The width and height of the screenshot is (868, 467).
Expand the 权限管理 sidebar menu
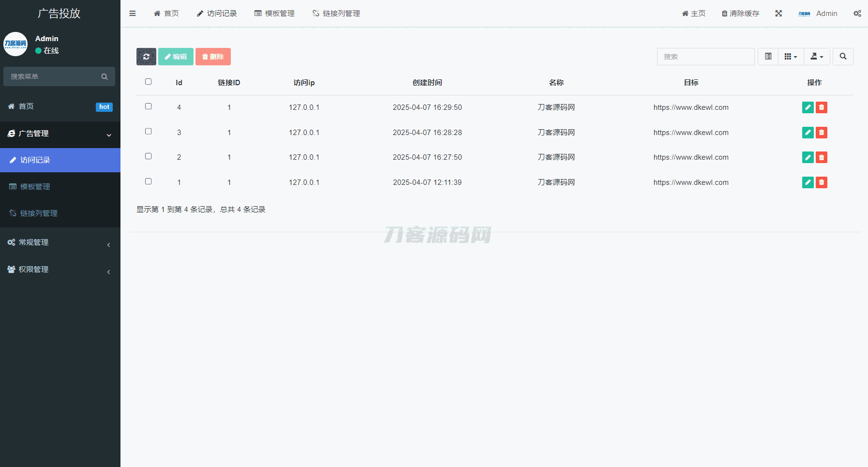pos(60,270)
